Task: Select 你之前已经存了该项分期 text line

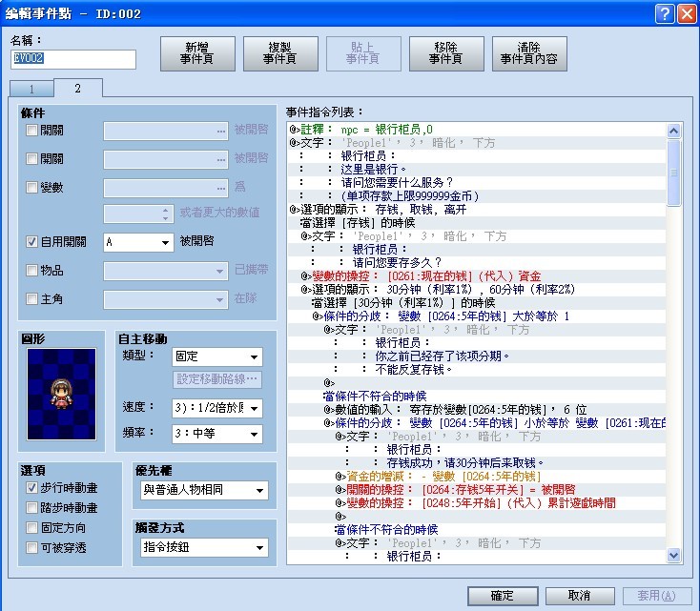Action: [x=476, y=356]
